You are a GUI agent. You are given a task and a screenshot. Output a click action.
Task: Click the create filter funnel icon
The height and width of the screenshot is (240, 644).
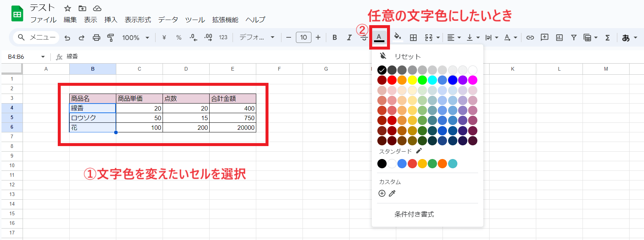(x=574, y=38)
